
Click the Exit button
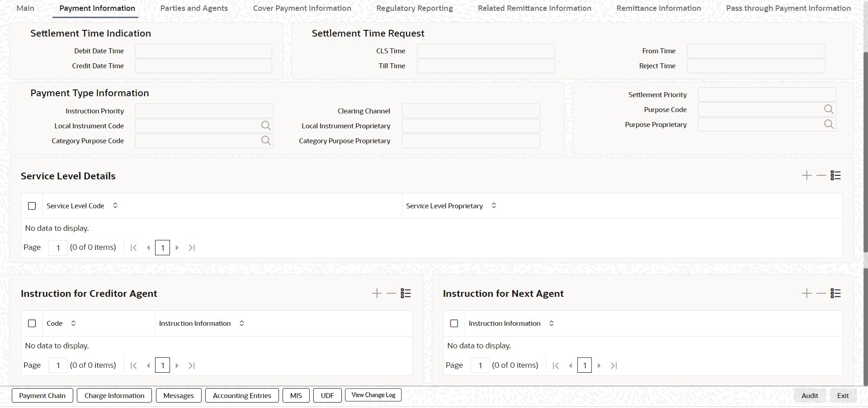point(843,395)
